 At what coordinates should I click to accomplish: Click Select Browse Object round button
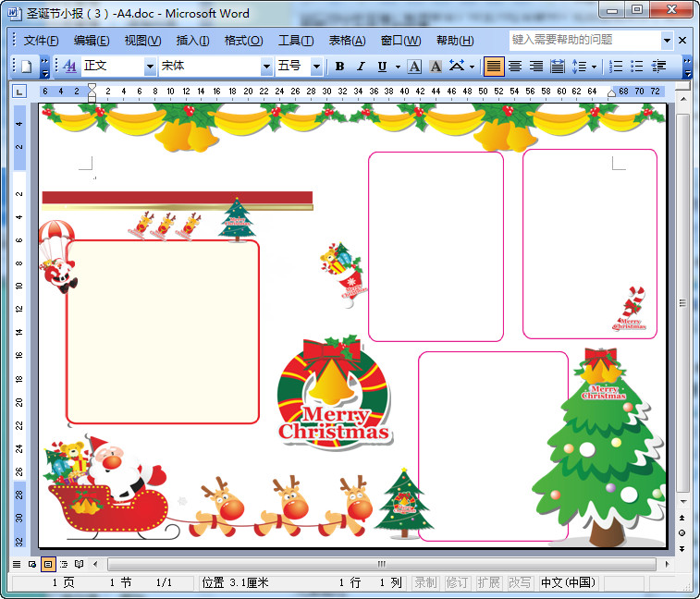[682, 533]
